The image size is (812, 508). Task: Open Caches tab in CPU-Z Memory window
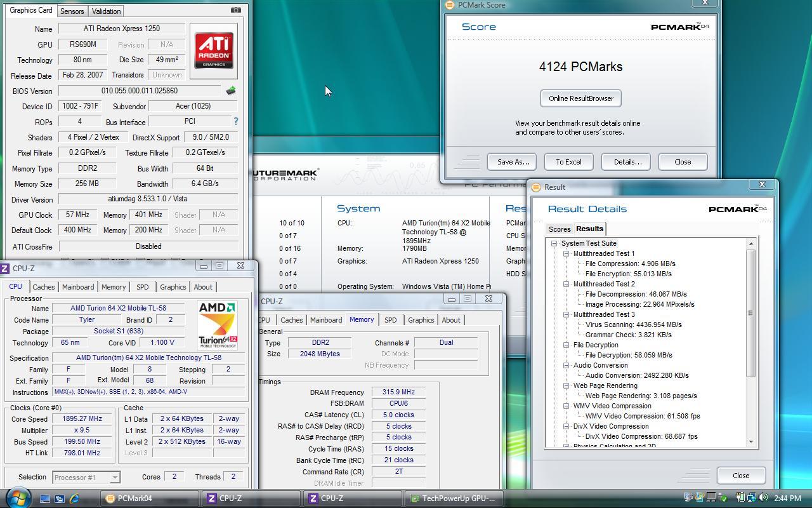point(291,320)
